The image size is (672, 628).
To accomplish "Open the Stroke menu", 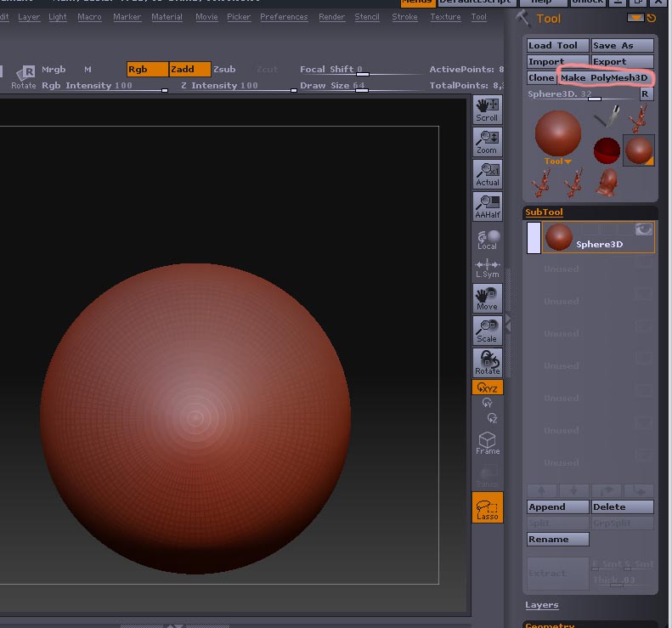I will 404,17.
